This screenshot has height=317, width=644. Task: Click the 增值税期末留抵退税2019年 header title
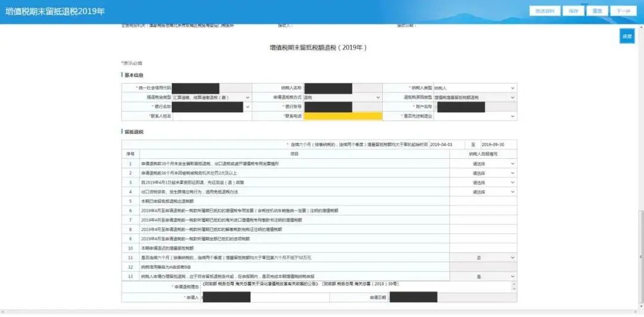(x=55, y=11)
